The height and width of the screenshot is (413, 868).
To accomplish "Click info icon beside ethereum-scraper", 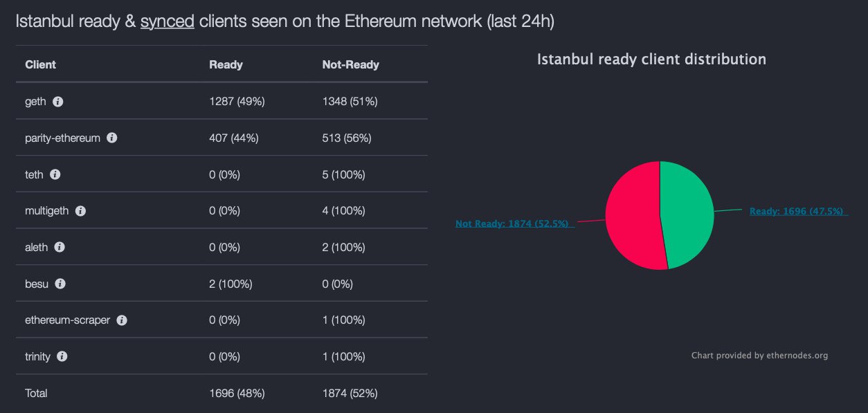I will [x=122, y=320].
